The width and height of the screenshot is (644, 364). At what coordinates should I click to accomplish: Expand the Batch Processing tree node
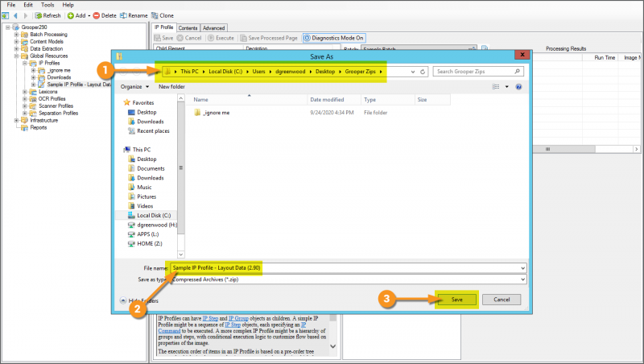coord(16,35)
